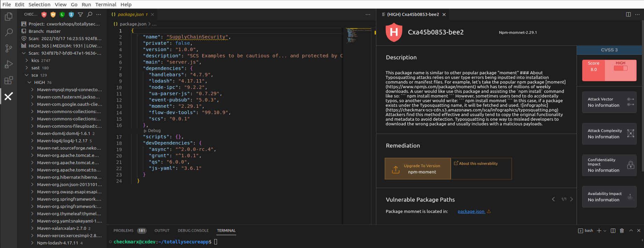Select Maven-xalan:xalan-2.7.0 tree item
The image size is (644, 248).
[62, 228]
